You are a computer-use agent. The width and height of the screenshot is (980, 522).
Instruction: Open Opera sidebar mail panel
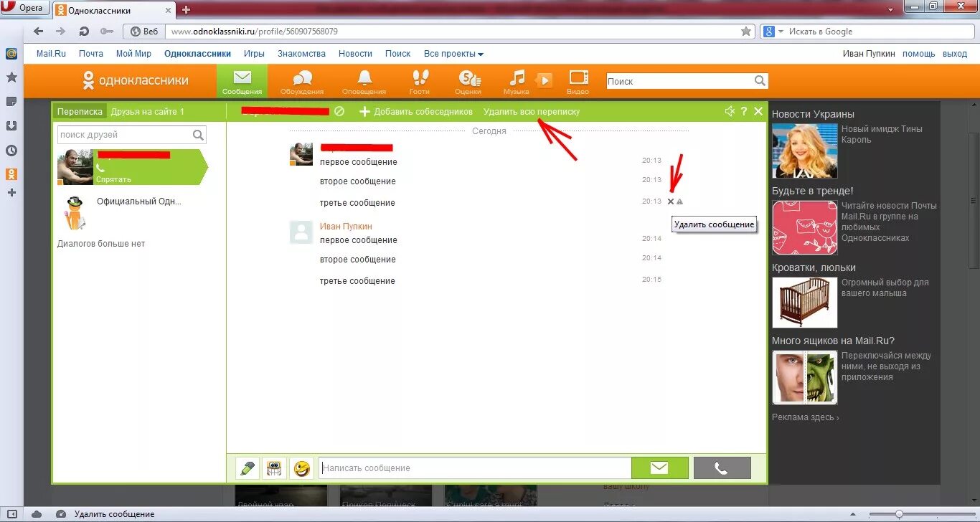(x=11, y=54)
